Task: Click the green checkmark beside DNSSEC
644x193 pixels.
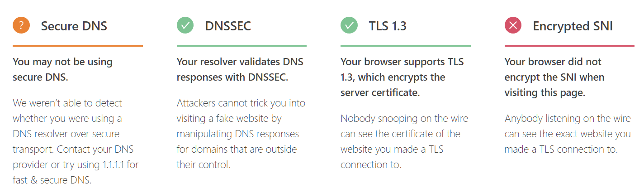Action: tap(185, 25)
